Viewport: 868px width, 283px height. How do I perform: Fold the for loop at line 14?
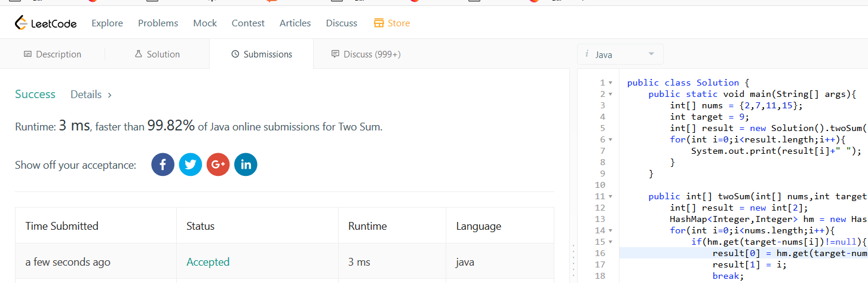coord(610,231)
